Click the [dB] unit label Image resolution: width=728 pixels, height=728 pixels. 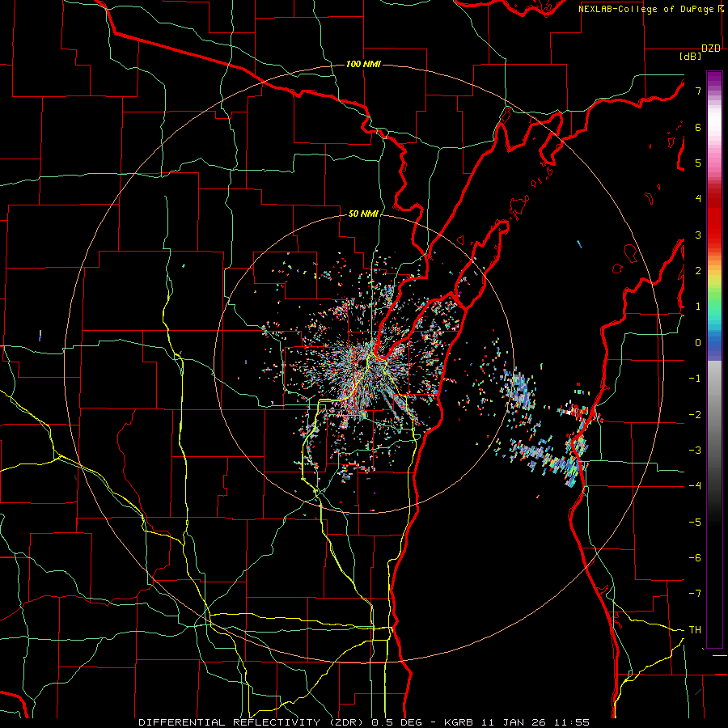click(x=690, y=56)
